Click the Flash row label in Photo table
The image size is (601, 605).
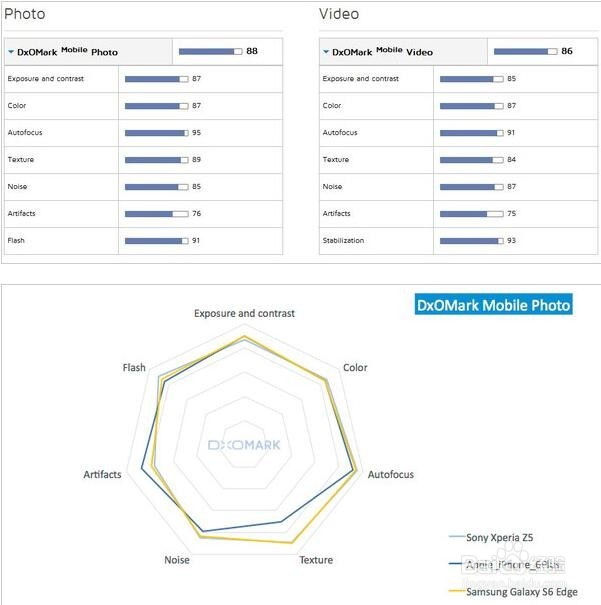point(16,240)
